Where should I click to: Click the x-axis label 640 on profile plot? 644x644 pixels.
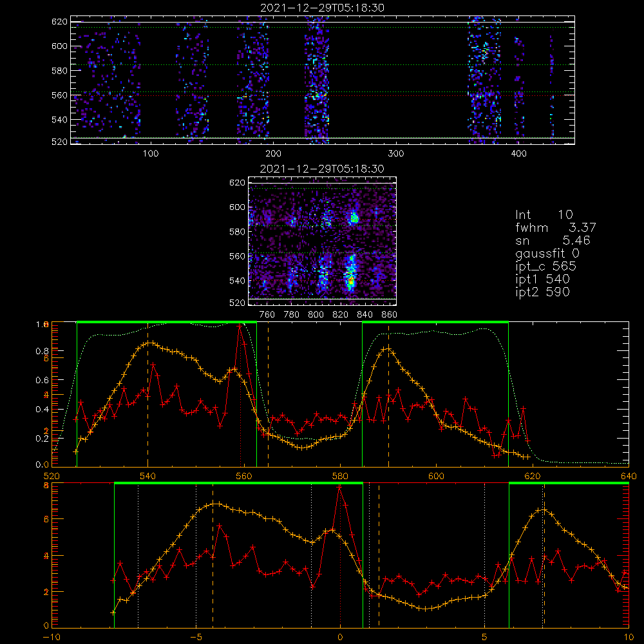(x=629, y=476)
